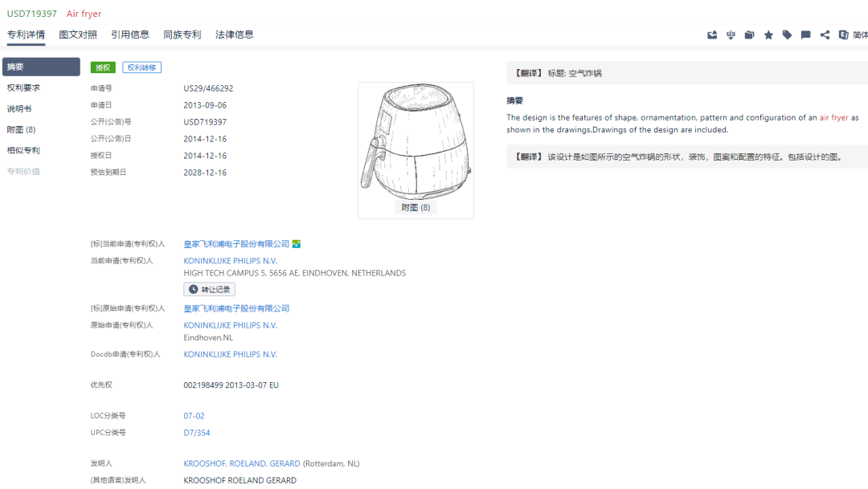Viewport: 868px width, 489px height.
Task: Jump to 权利要求 in the sidebar
Action: coord(23,88)
